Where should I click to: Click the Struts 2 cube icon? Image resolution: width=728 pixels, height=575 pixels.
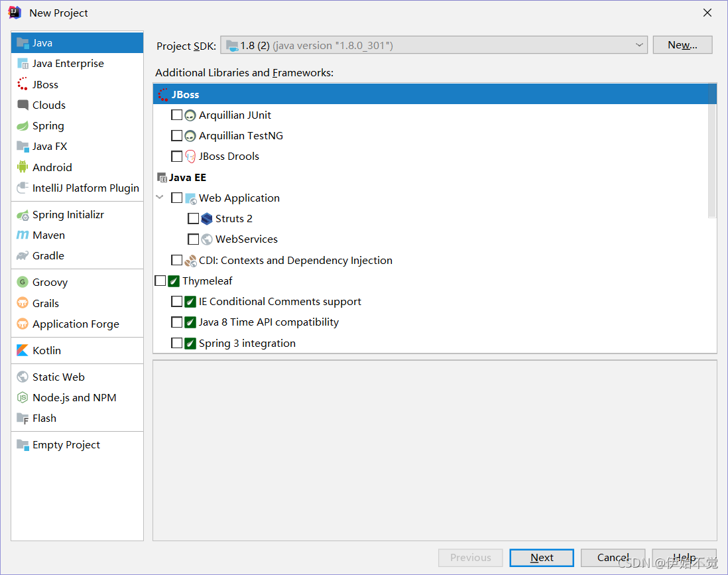[207, 219]
